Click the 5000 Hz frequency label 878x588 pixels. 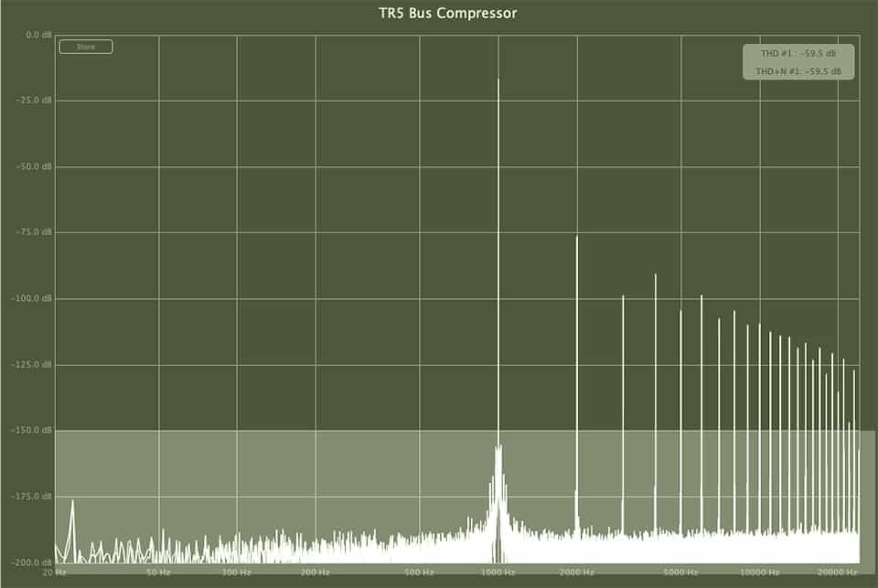click(x=681, y=572)
